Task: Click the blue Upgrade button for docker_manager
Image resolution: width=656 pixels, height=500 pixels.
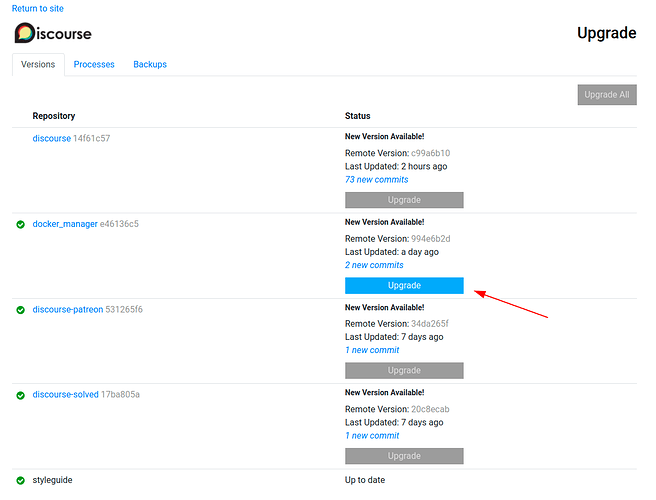Action: (404, 285)
